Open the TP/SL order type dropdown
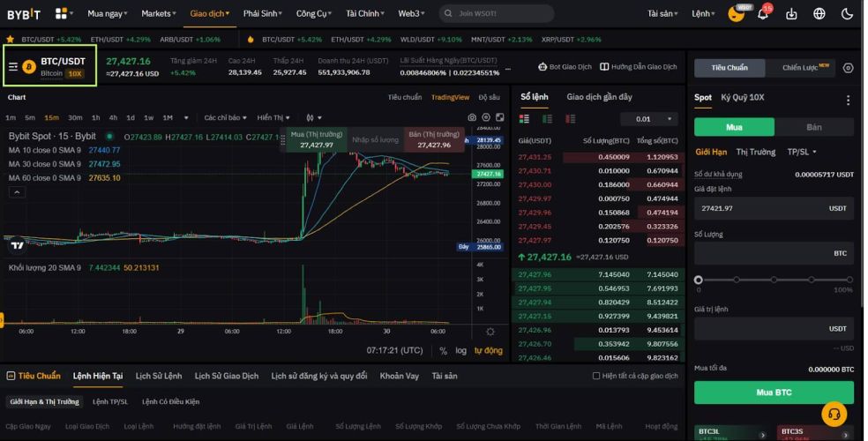The width and height of the screenshot is (868, 441). click(801, 152)
